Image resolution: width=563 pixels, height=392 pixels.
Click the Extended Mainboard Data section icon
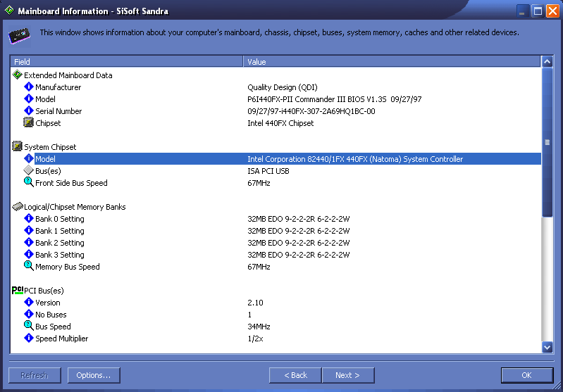[x=18, y=75]
